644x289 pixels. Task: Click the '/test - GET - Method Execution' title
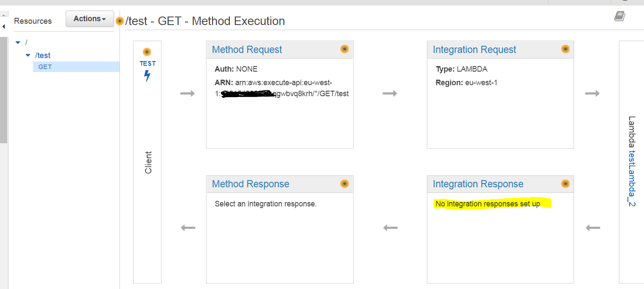[205, 21]
